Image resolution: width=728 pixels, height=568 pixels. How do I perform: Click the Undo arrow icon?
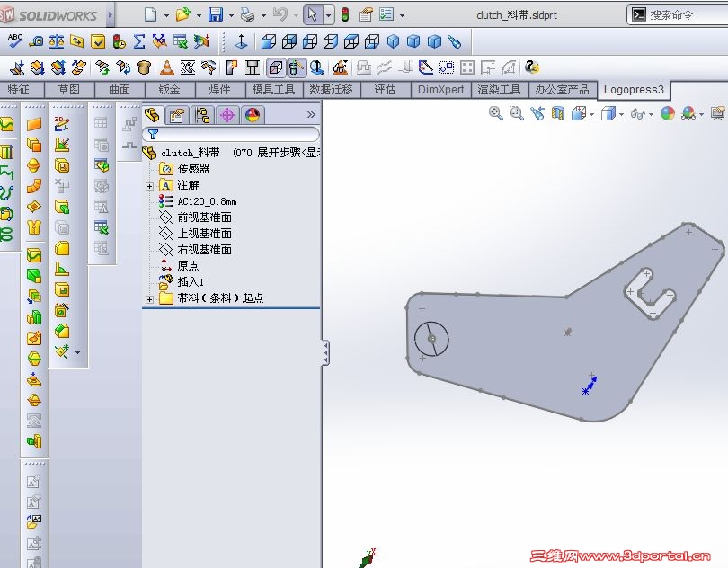pyautogui.click(x=280, y=15)
